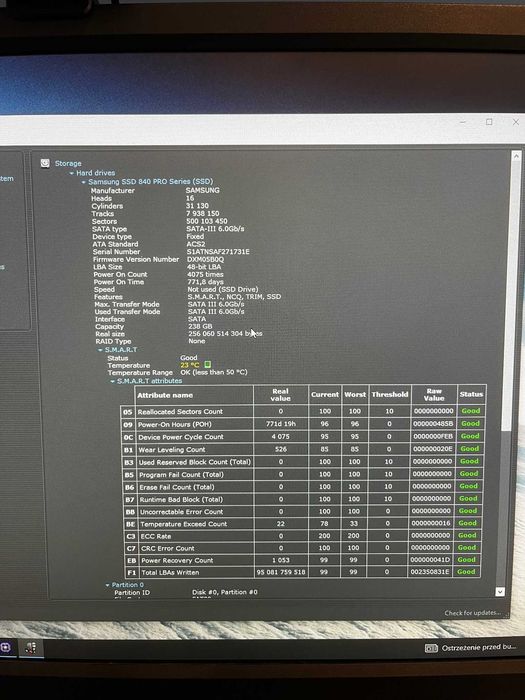
Task: Select the Uncorrectable Error Count row
Action: click(302, 511)
